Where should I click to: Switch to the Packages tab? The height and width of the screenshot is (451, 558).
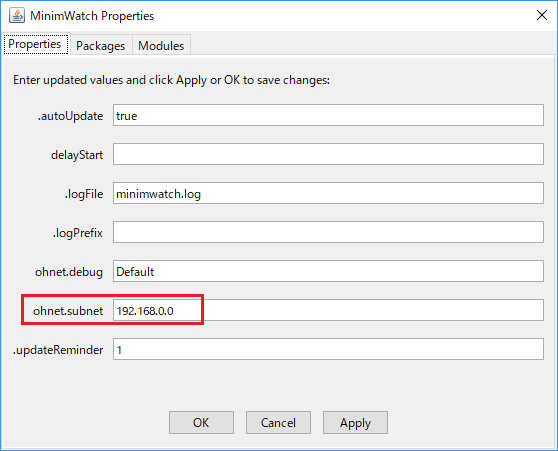tap(101, 45)
